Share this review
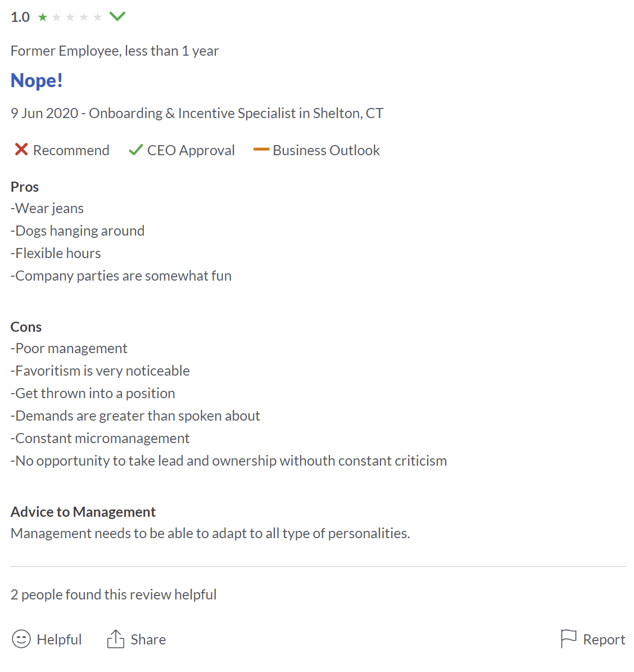This screenshot has width=634, height=672. tap(136, 639)
